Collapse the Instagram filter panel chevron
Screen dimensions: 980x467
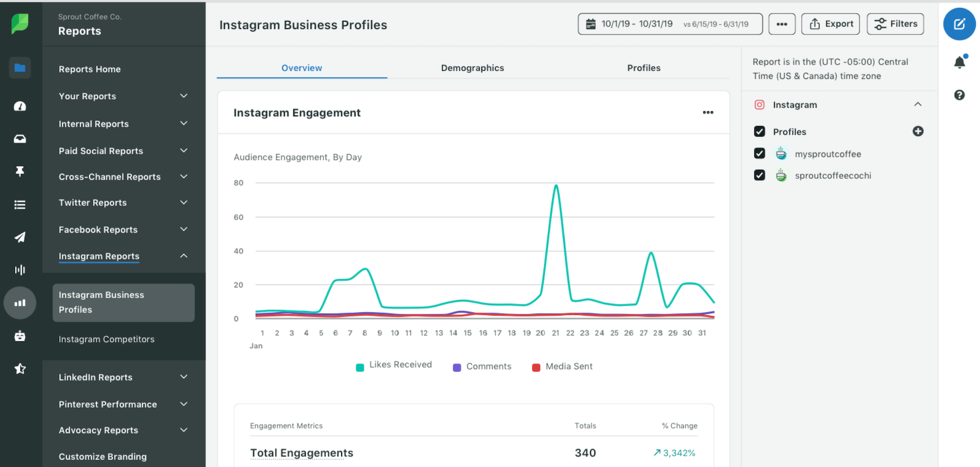tap(918, 104)
